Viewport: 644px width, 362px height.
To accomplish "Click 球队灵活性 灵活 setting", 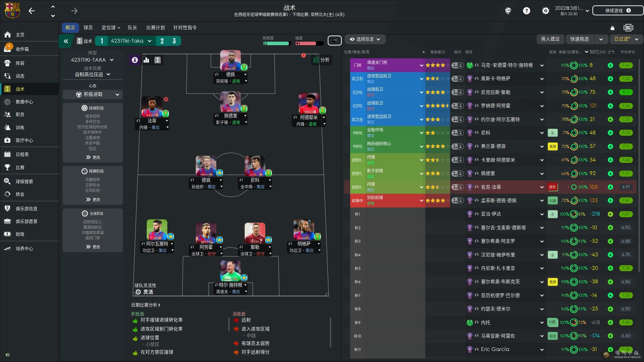I will click(145, 289).
